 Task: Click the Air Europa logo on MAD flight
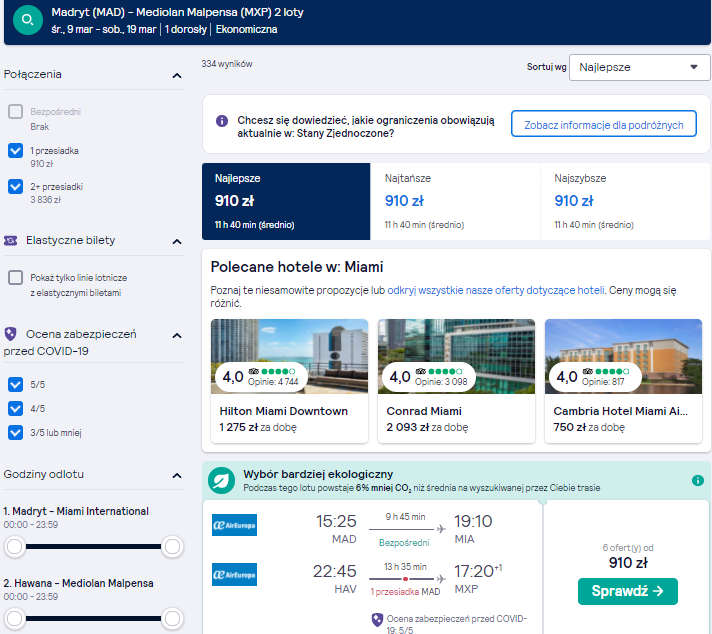click(x=234, y=525)
